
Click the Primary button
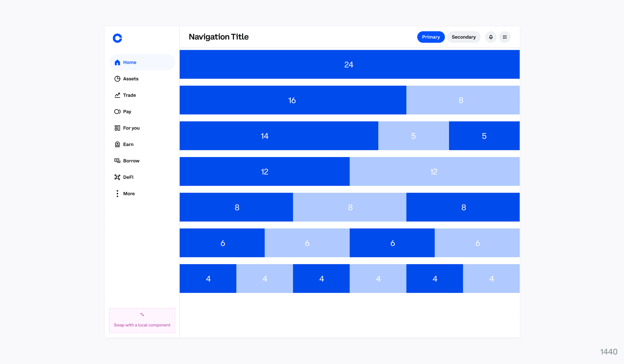click(x=431, y=37)
